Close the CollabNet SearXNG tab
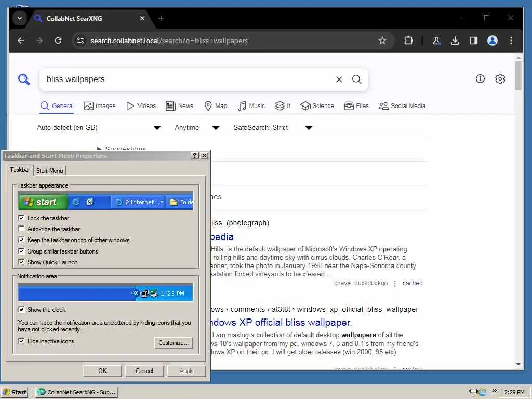 [142, 18]
